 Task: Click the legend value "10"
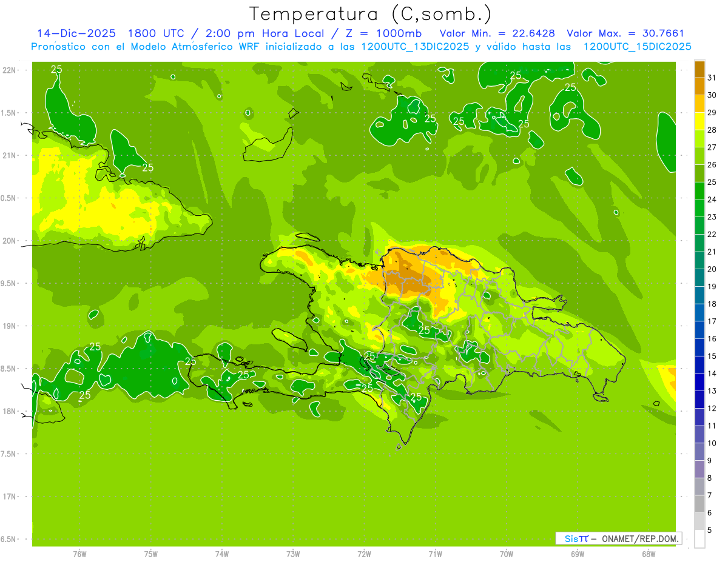[712, 443]
